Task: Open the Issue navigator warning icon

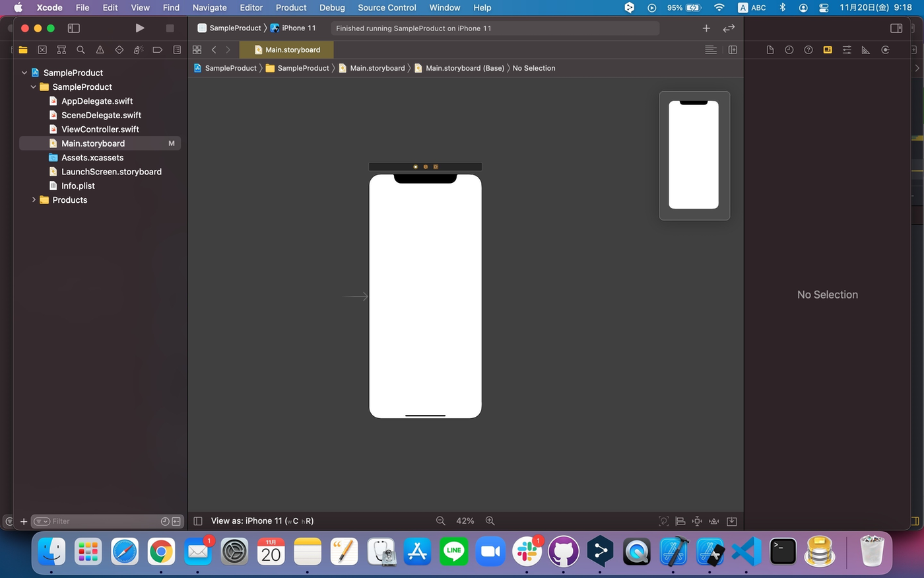Action: click(x=100, y=50)
